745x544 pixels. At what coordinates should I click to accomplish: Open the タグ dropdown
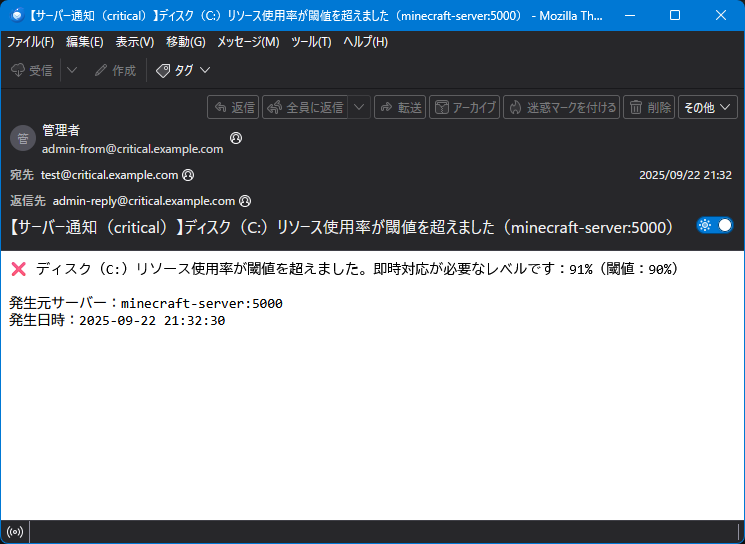point(183,70)
